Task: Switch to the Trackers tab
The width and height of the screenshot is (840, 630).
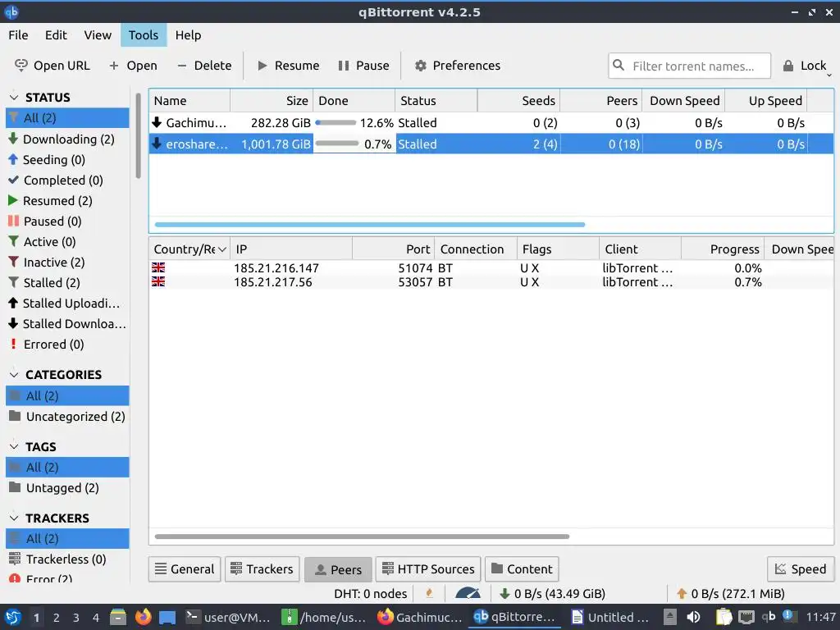Action: click(262, 569)
